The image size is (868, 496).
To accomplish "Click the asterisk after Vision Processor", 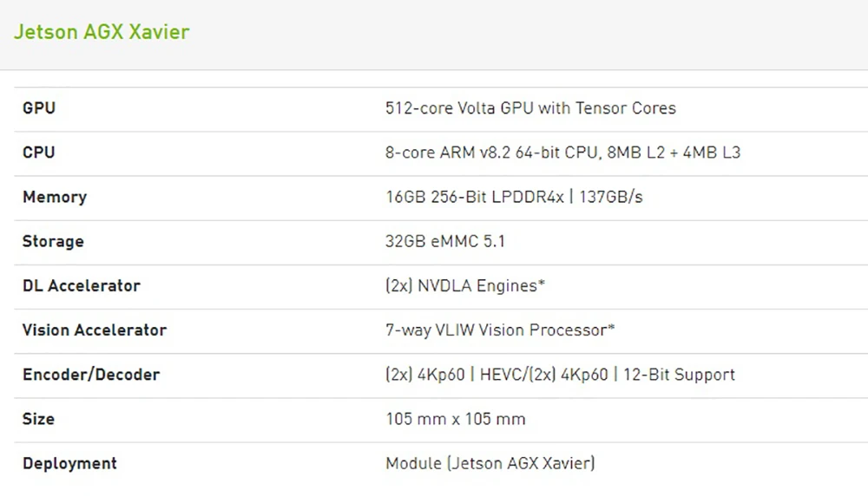I will tap(612, 328).
